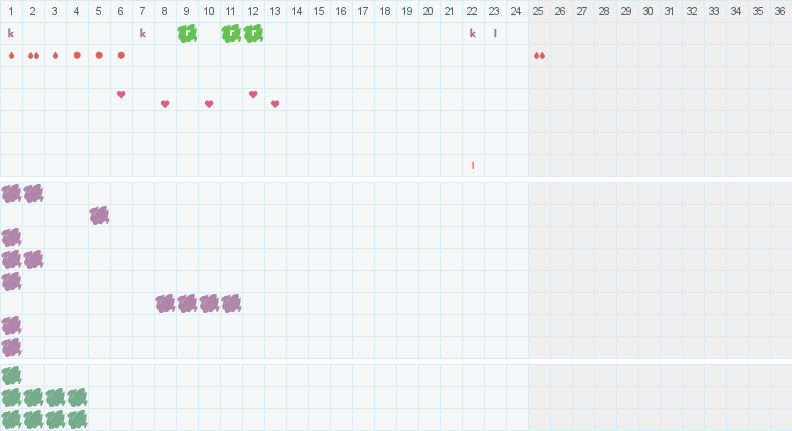This screenshot has width=792, height=431.
Task: Click the green 'r' badge on day 9
Action: click(x=187, y=33)
